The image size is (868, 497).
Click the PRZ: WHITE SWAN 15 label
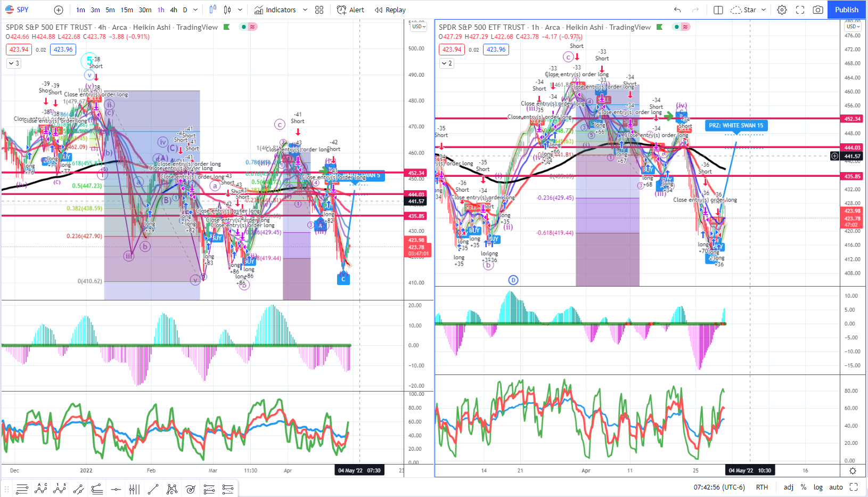click(x=736, y=126)
